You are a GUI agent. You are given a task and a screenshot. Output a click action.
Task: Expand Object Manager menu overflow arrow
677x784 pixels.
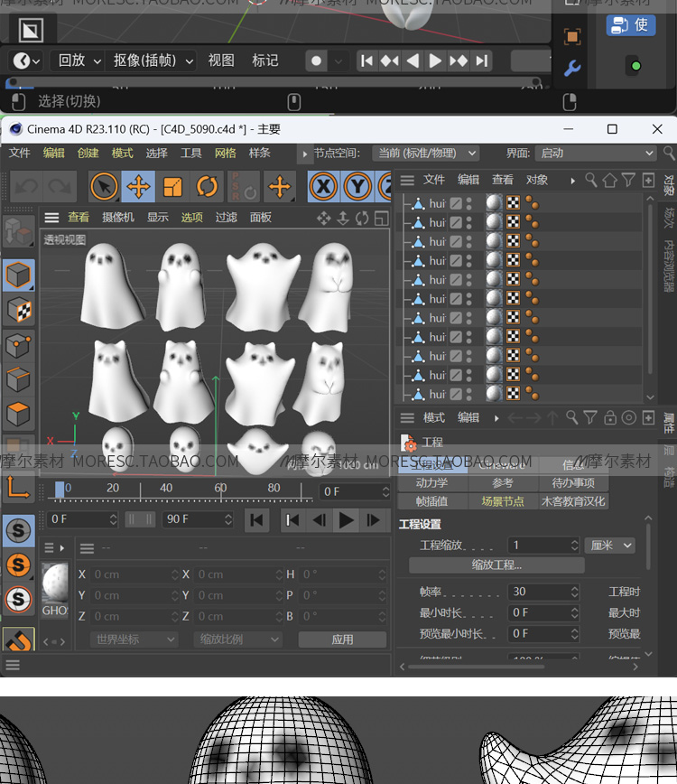tap(572, 181)
